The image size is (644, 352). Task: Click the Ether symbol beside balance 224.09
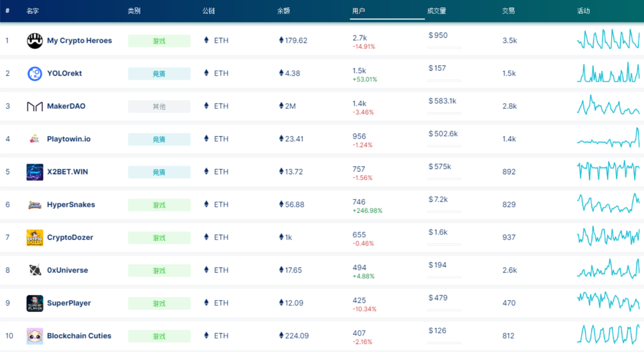(282, 336)
